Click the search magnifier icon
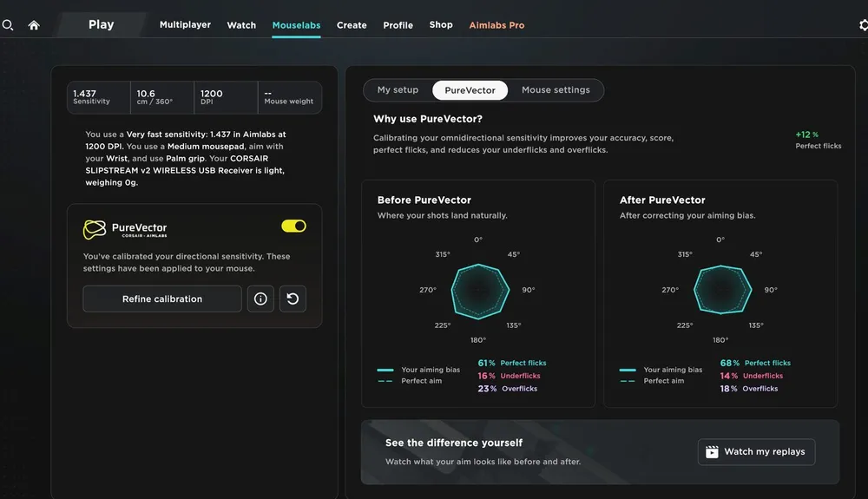 pos(8,25)
